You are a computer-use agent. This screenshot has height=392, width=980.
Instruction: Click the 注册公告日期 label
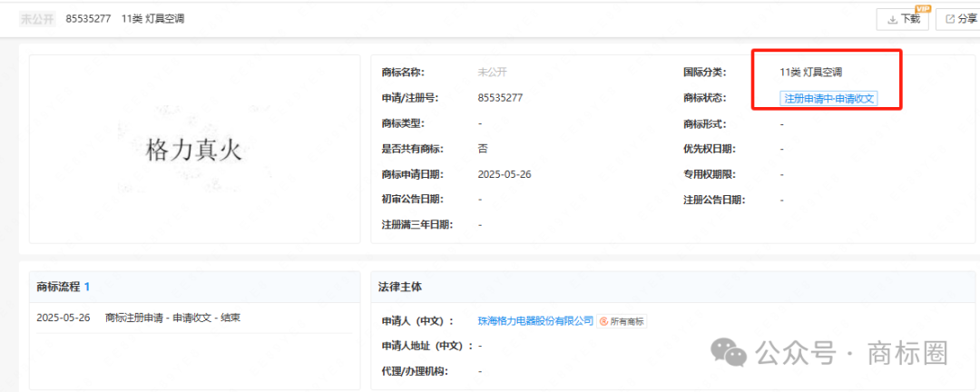click(x=714, y=200)
